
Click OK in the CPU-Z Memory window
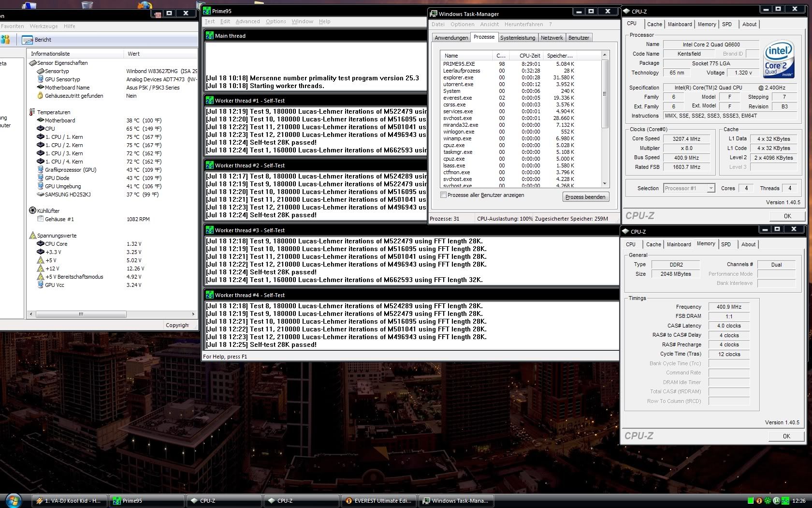786,436
